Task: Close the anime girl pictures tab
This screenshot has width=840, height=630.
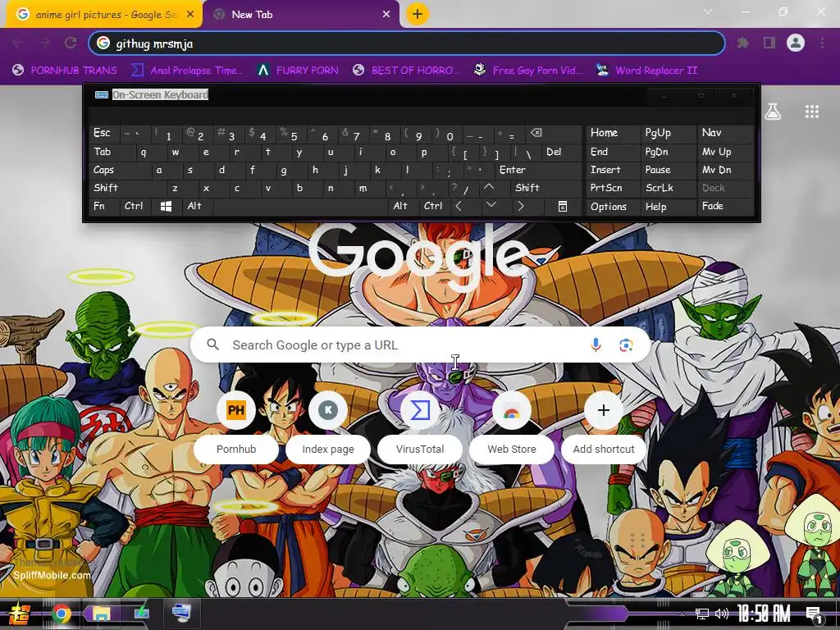Action: [x=190, y=15]
